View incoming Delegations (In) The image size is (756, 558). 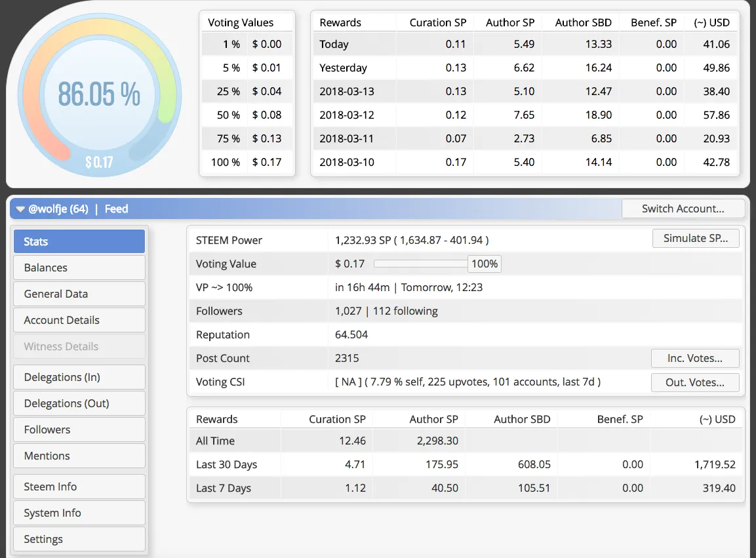tap(79, 377)
